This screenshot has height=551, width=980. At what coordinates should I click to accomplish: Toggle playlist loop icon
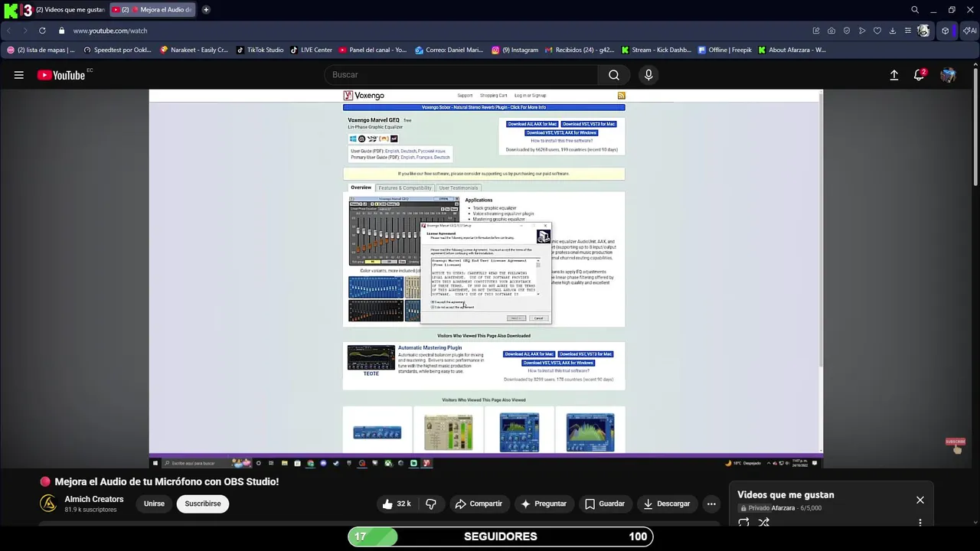(x=743, y=523)
